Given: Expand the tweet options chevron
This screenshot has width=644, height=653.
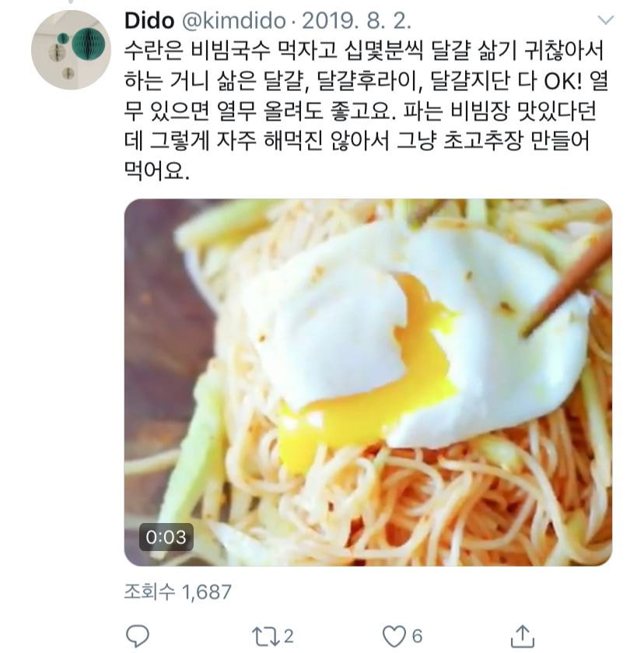Looking at the screenshot, I should (605, 19).
